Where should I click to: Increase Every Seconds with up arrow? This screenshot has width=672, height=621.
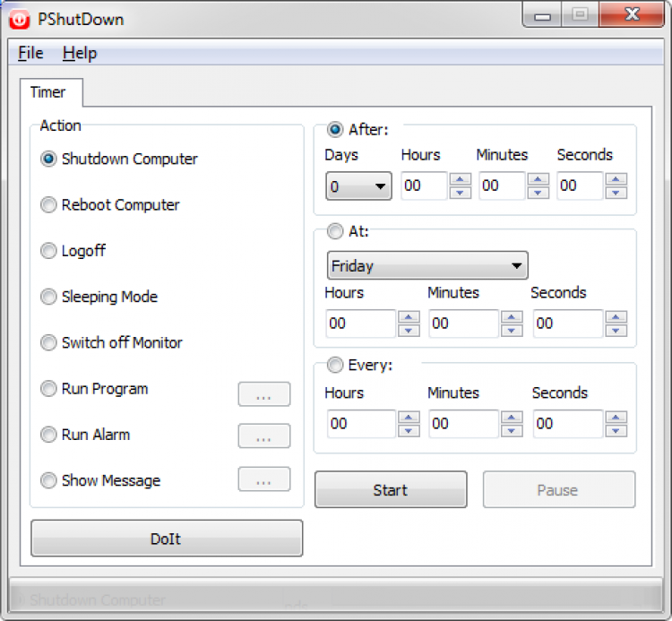(616, 418)
